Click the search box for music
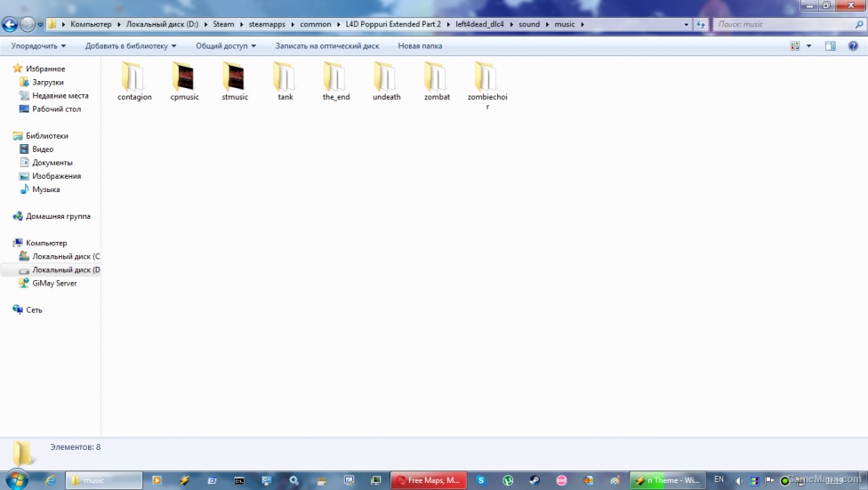The height and width of the screenshot is (490, 868). click(x=789, y=24)
